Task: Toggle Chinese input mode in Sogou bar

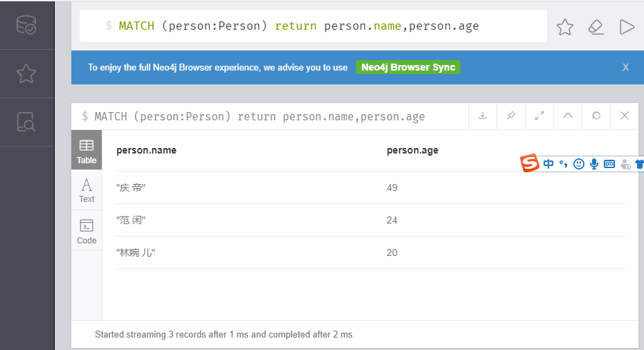Action: coord(548,164)
